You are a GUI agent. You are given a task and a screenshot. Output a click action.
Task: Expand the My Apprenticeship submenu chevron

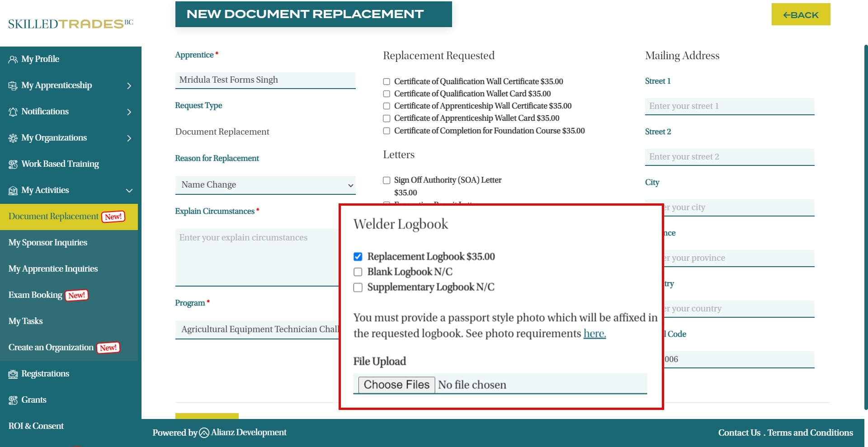129,86
